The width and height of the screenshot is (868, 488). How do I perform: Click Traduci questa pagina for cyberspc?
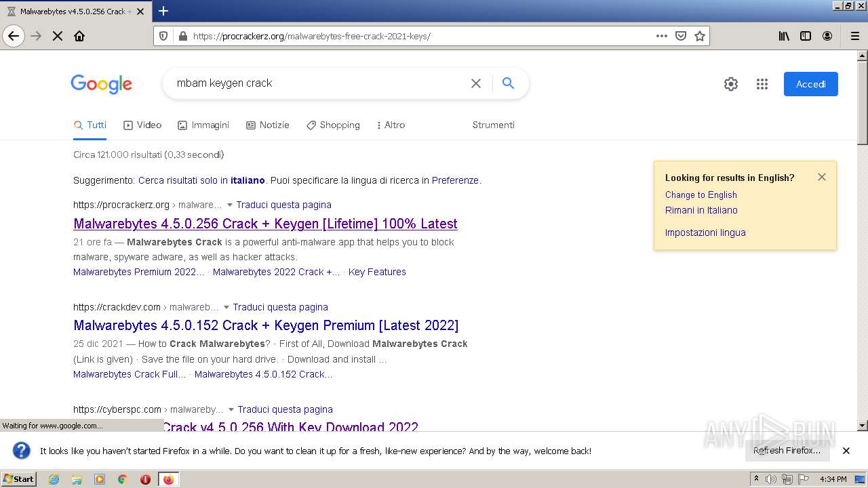point(285,409)
